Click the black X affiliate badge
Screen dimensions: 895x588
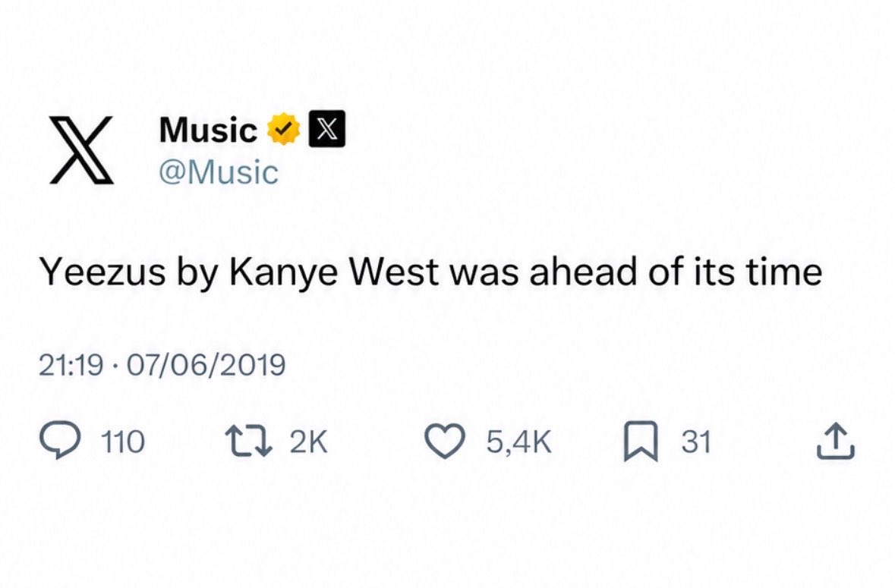(326, 128)
